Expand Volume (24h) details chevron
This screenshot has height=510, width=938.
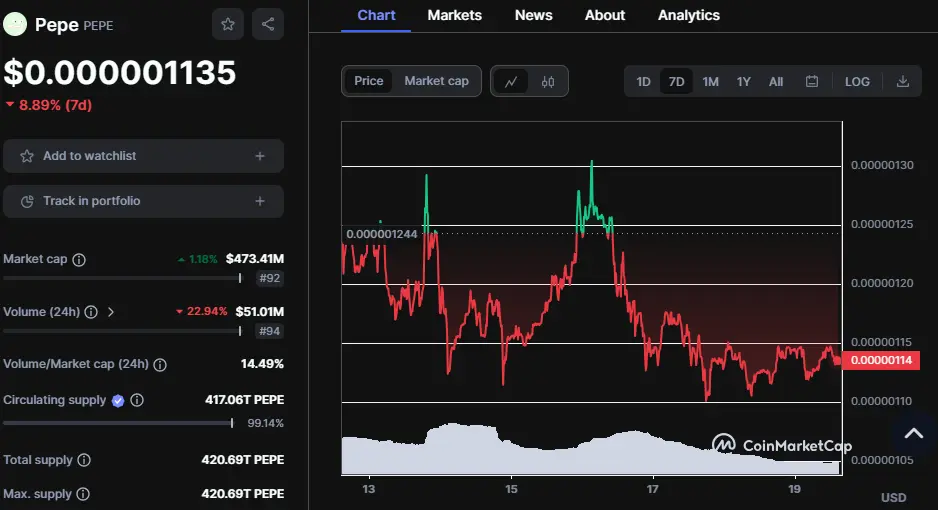(111, 312)
